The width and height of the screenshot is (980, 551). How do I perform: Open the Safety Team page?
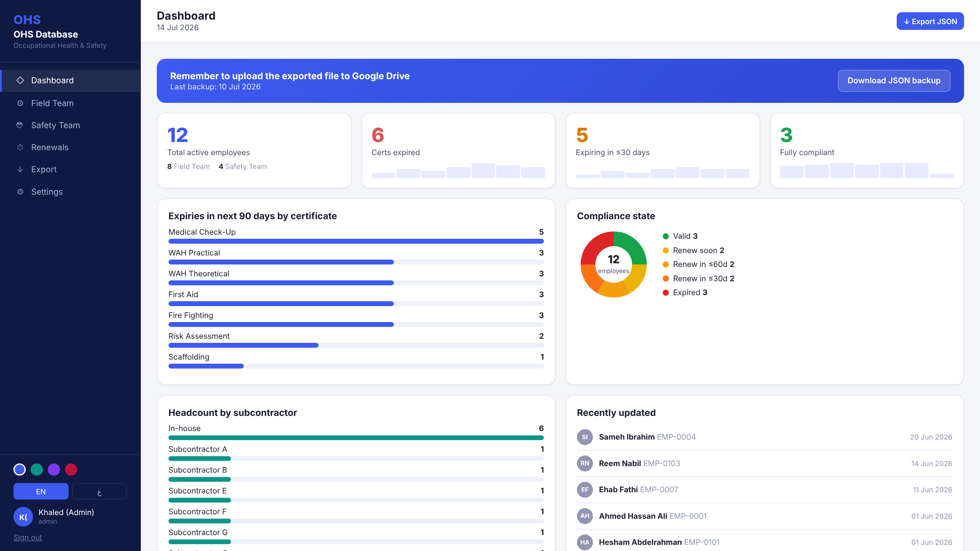coord(70,125)
